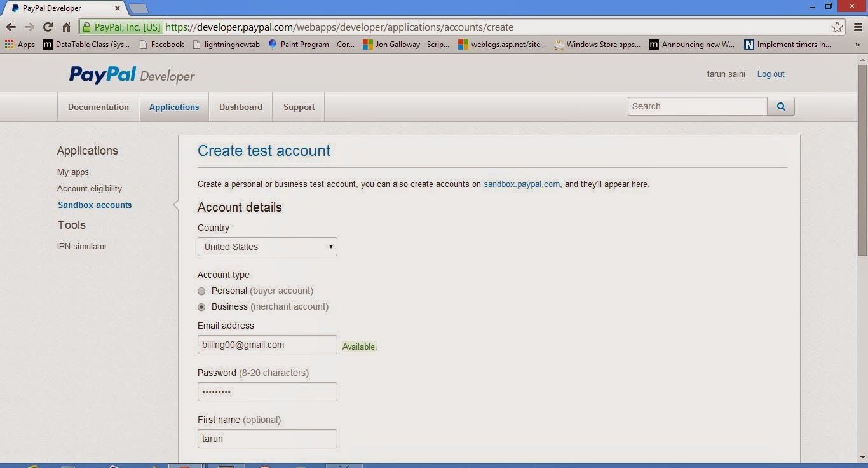Open the IPN simulator tool

coord(82,247)
